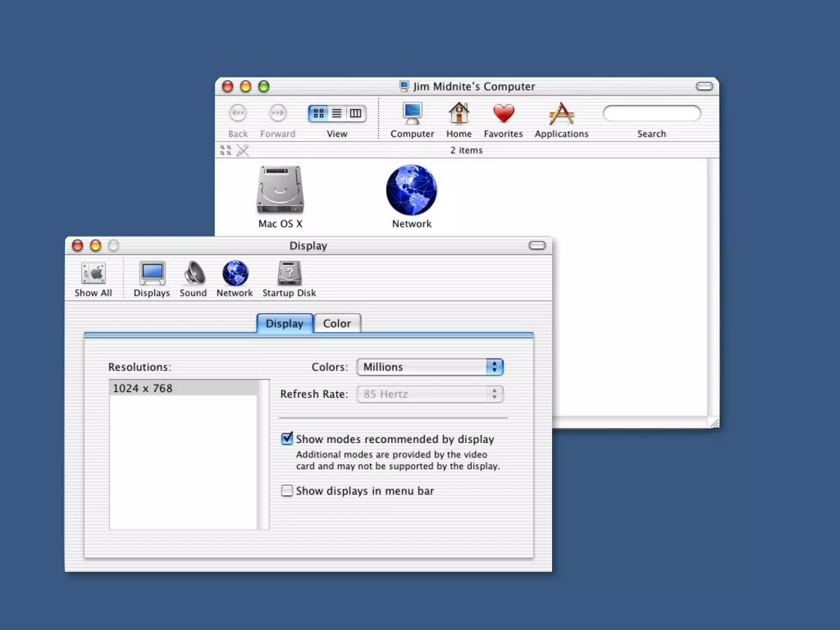The width and height of the screenshot is (840, 630).
Task: Open the Sound preferences icon
Action: 193,274
